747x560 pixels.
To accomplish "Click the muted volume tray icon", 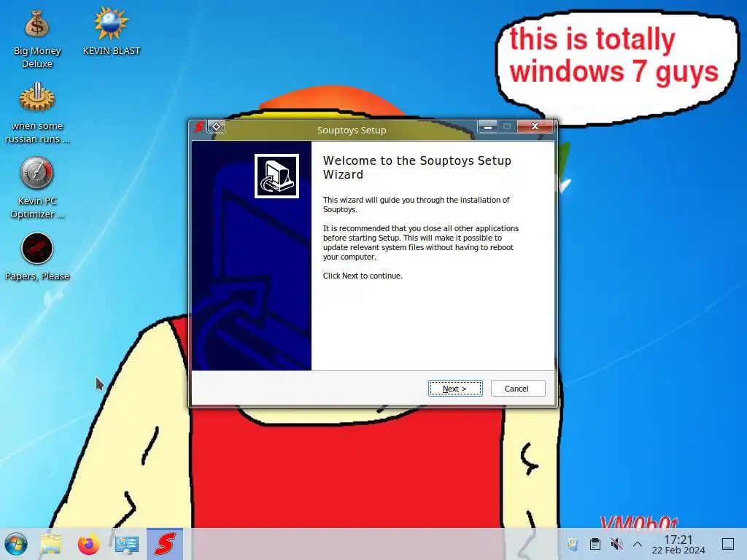I will coord(616,544).
